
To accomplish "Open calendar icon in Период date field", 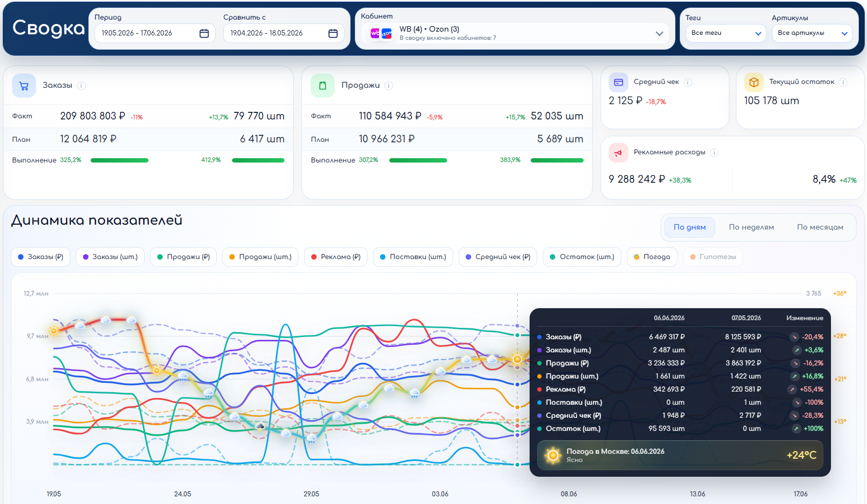I will (x=204, y=33).
